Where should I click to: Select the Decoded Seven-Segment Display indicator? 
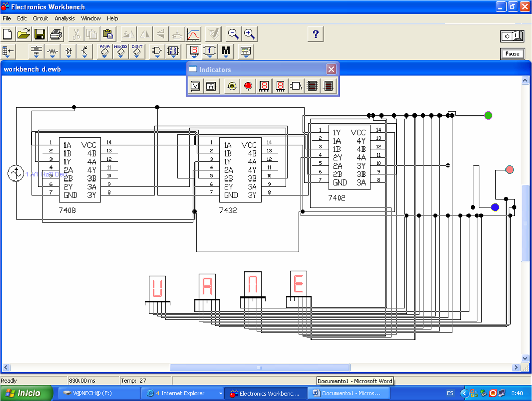pos(280,86)
